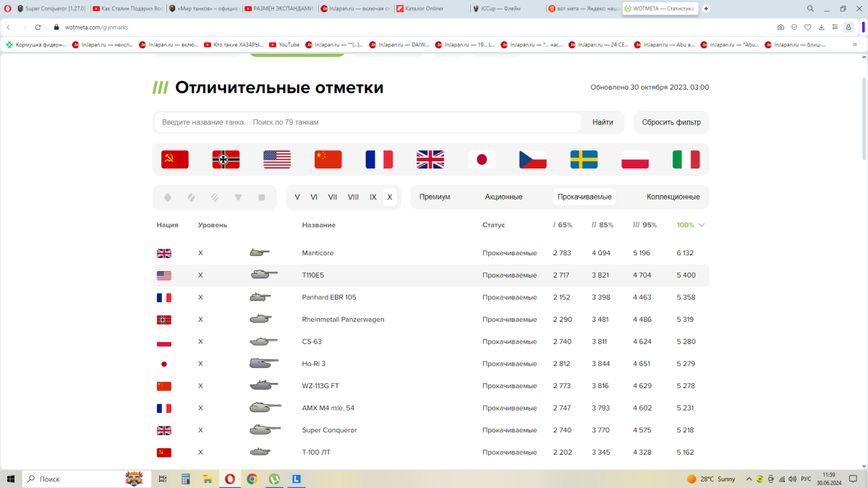Open the ad blocker shield icon
Image resolution: width=868 pixels, height=488 pixels.
coord(794,27)
